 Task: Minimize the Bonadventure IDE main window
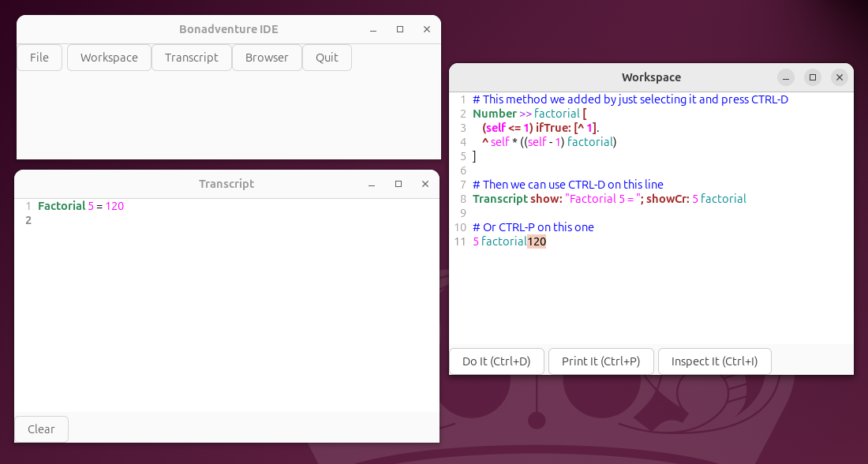coord(372,28)
